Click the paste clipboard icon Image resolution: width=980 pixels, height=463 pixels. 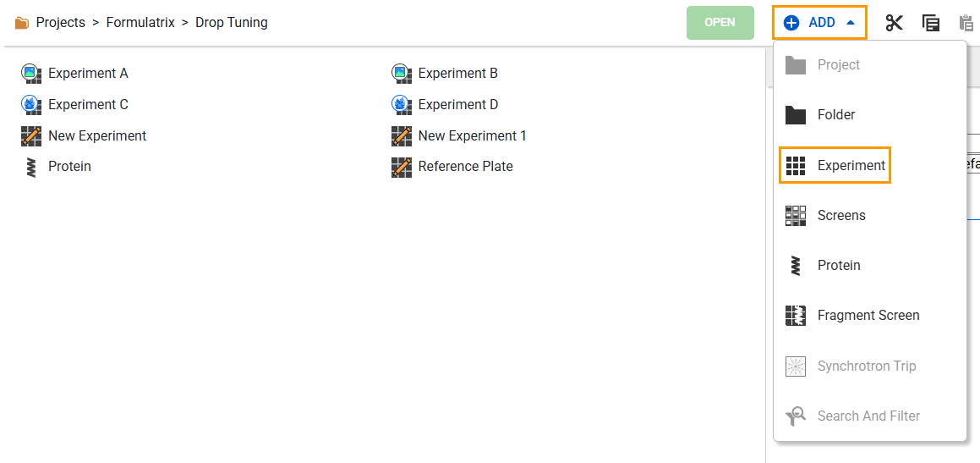pos(966,23)
